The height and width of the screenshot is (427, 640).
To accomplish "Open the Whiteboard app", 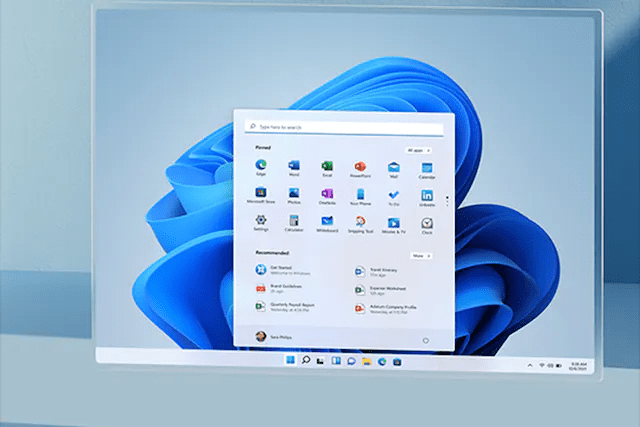I will coord(327,223).
